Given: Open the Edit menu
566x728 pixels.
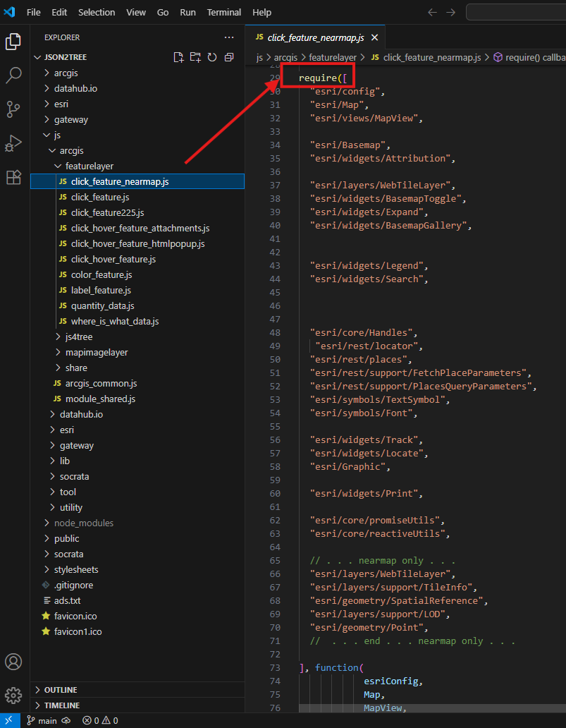Looking at the screenshot, I should click(59, 13).
